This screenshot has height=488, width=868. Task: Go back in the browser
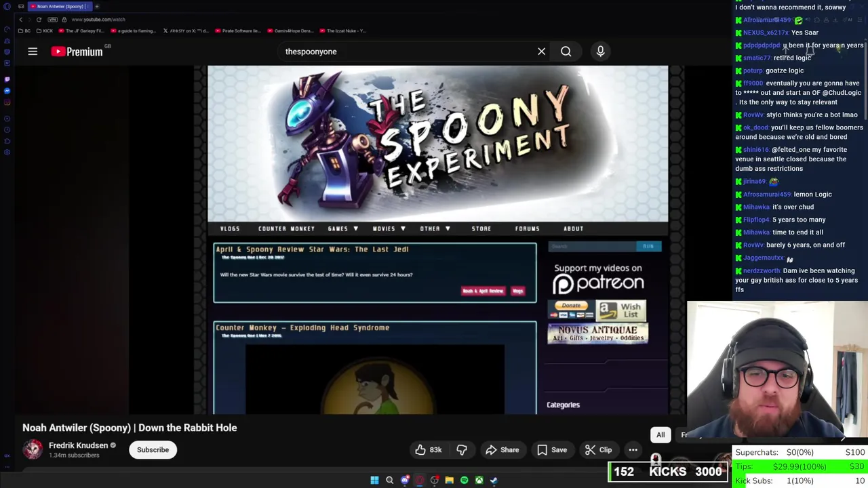pos(20,20)
